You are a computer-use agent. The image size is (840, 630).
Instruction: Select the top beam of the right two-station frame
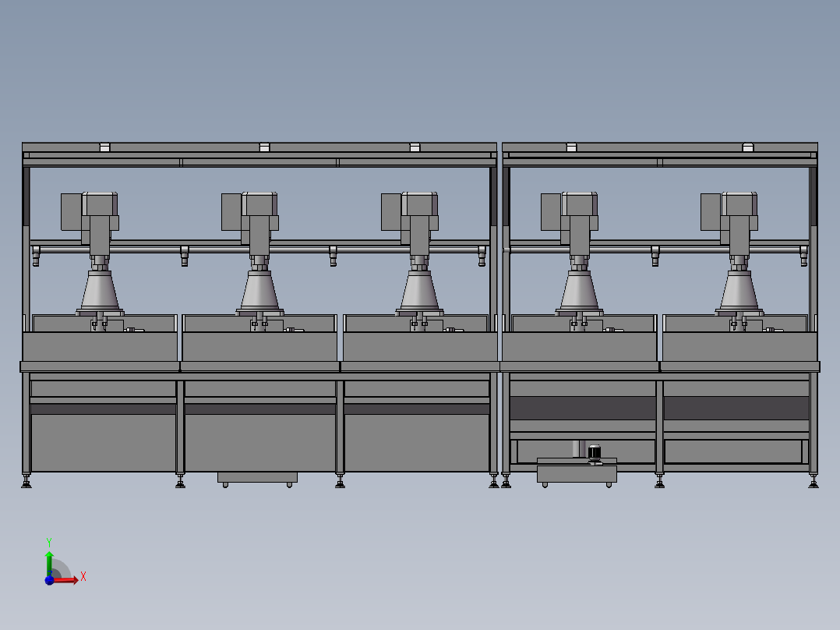point(660,147)
